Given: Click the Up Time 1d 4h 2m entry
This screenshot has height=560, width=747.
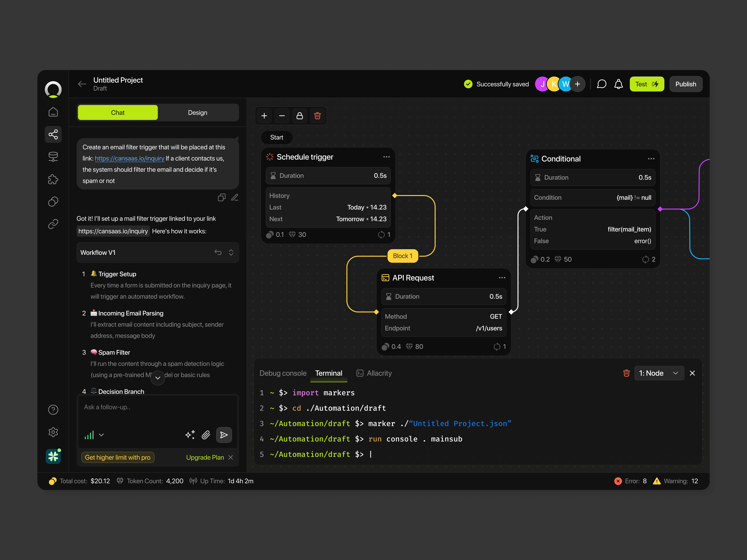Looking at the screenshot, I should (221, 481).
